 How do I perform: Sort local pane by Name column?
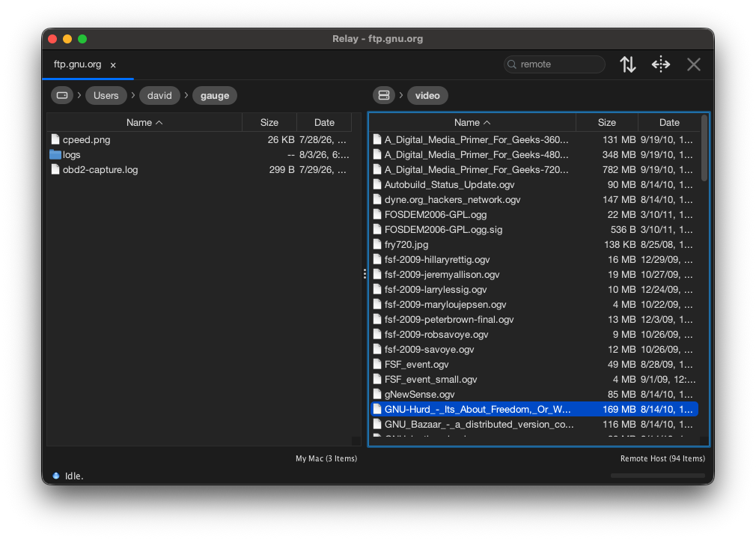[x=144, y=123]
